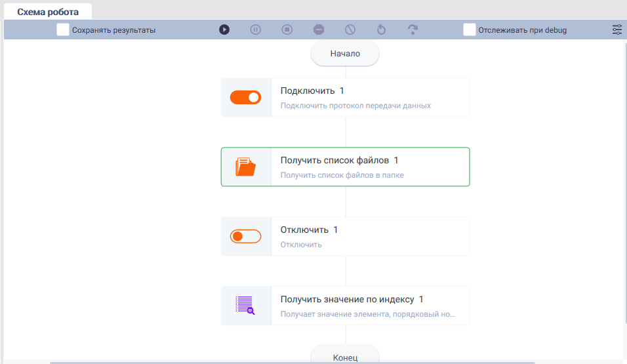Enable the Сохранять результаты checkbox
Image resolution: width=627 pixels, height=364 pixels.
[63, 30]
